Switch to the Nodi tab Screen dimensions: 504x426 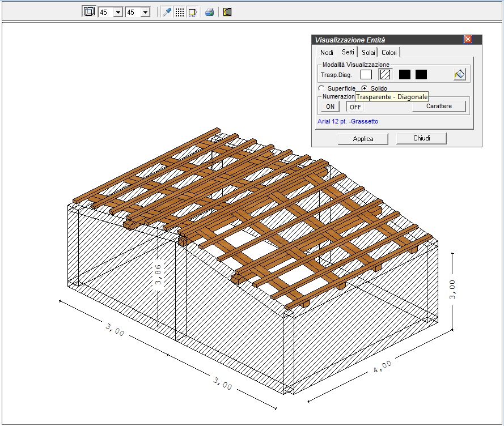pyautogui.click(x=327, y=52)
